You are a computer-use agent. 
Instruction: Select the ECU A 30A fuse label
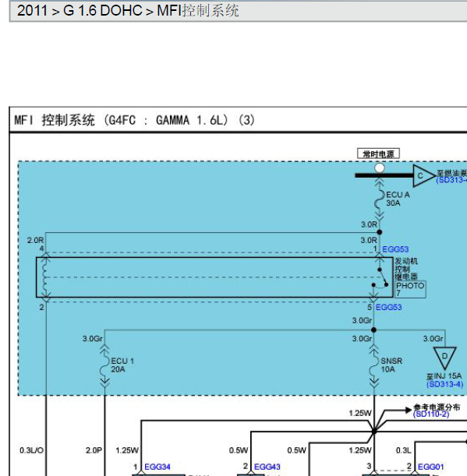tap(398, 199)
